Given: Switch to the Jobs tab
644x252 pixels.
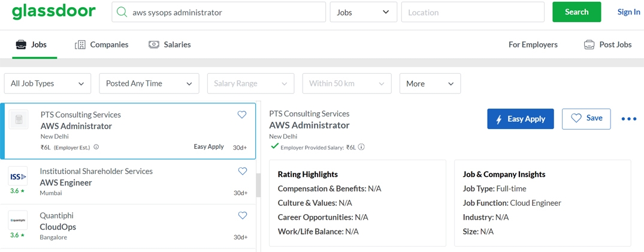Looking at the screenshot, I should click(31, 44).
